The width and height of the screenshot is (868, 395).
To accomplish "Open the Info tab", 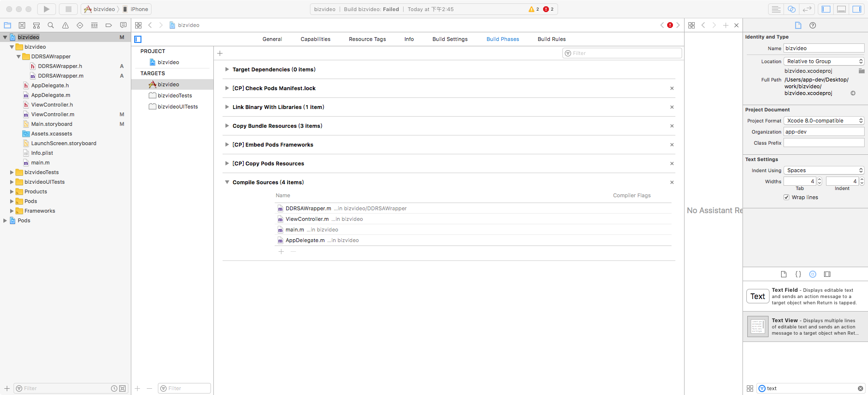I will point(409,39).
